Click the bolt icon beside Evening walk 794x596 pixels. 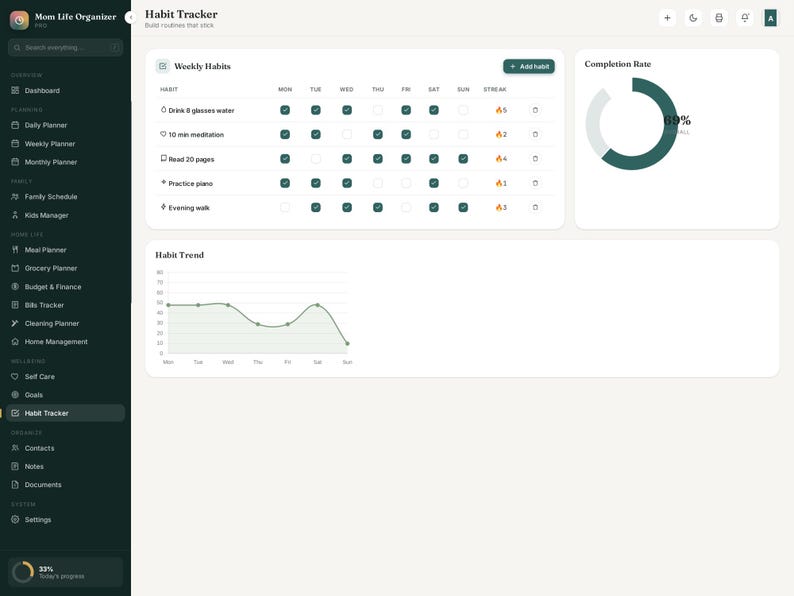tap(163, 207)
